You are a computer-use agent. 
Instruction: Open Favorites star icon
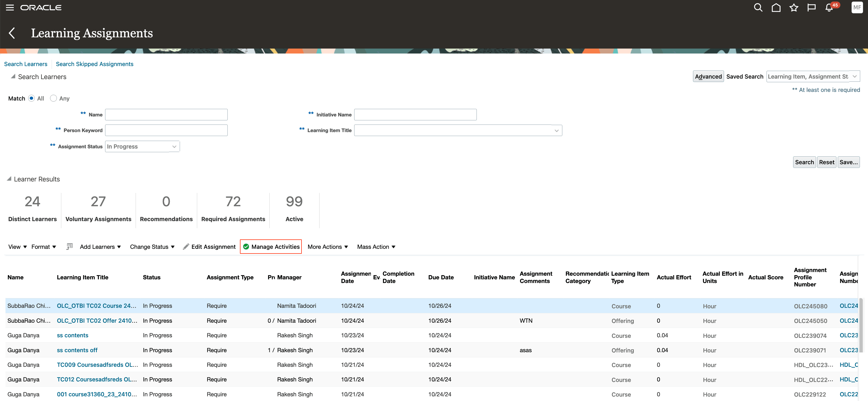point(793,7)
